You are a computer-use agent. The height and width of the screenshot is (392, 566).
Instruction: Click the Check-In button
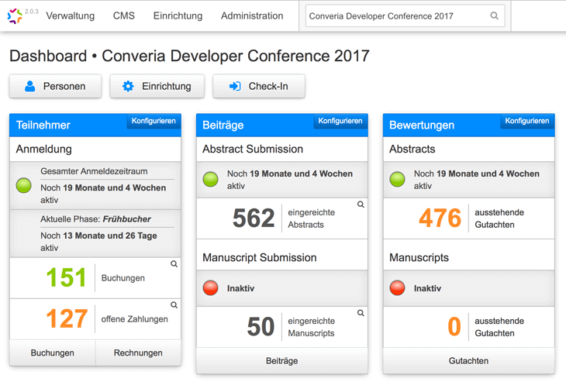(259, 86)
